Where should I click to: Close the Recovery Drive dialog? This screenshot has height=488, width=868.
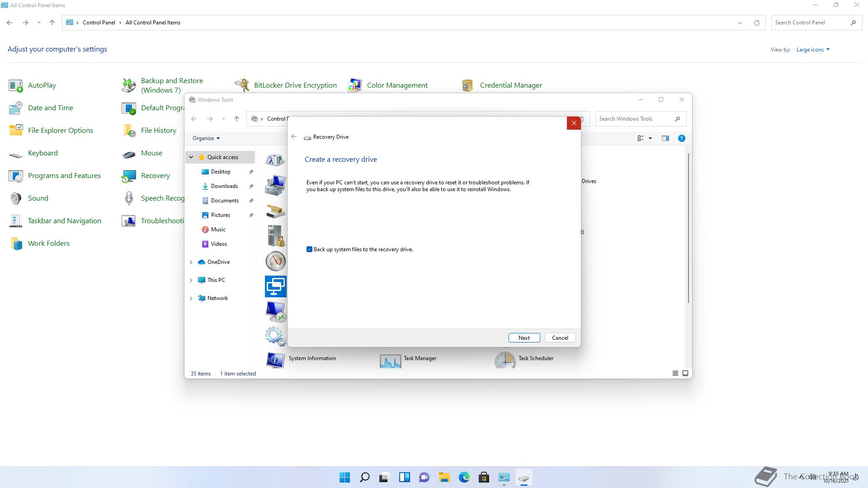574,123
